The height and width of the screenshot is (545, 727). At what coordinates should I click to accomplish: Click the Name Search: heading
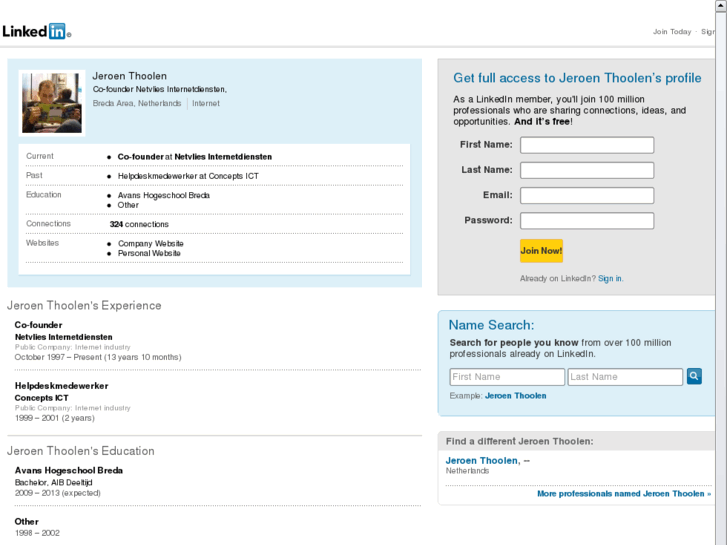tap(491, 325)
